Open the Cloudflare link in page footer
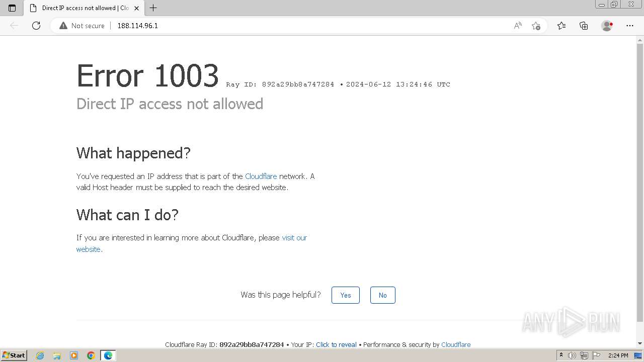Screen dimensions: 644x362 (456, 344)
